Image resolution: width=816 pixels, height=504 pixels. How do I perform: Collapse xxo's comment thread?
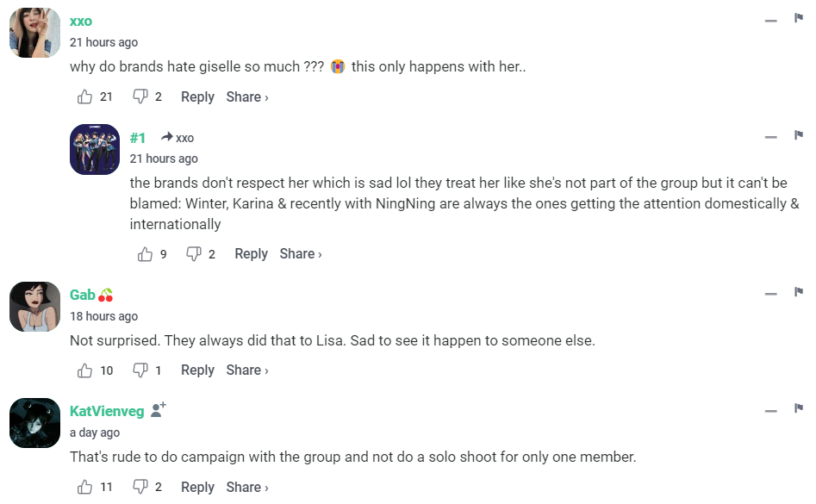[x=770, y=20]
